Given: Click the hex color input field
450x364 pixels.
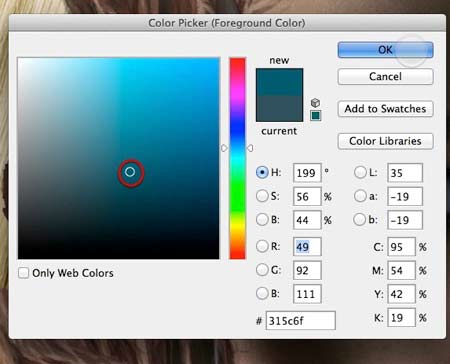Looking at the screenshot, I should [300, 321].
